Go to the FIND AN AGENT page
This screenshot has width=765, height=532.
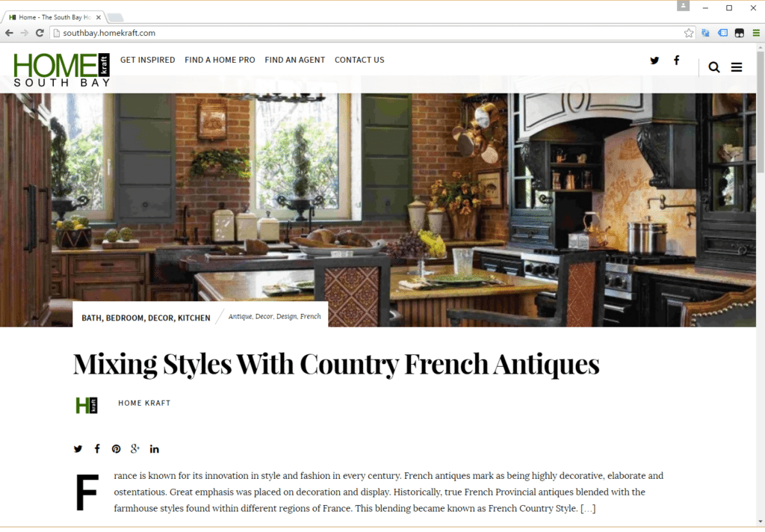[x=294, y=60]
